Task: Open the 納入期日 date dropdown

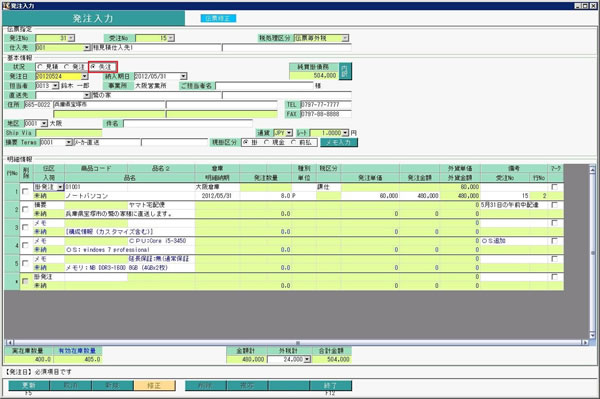Action: (184, 77)
